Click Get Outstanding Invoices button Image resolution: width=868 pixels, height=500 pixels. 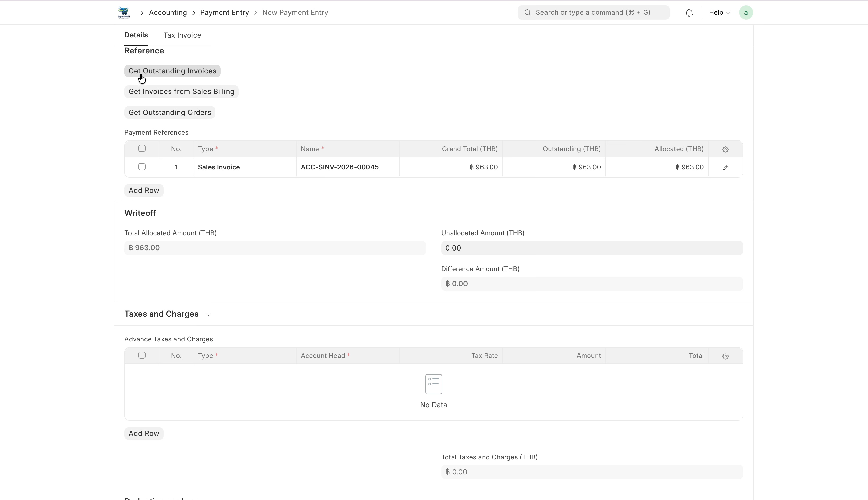tap(172, 71)
